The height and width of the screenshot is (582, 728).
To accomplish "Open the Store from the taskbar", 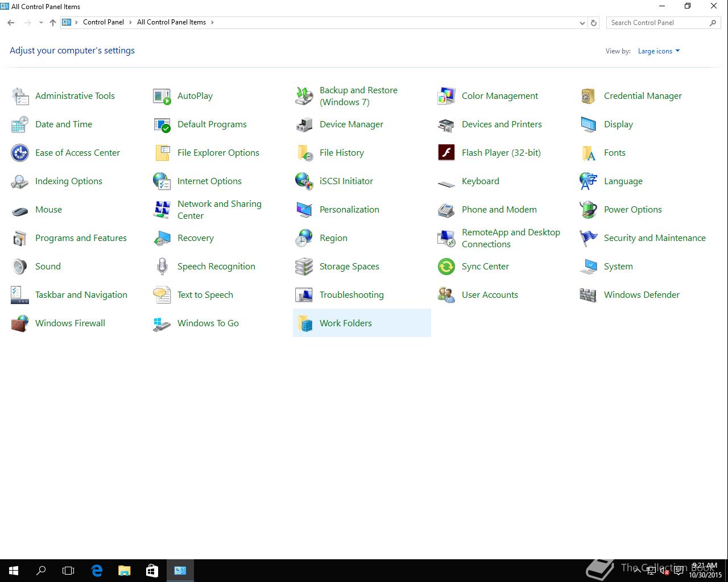I will [151, 571].
